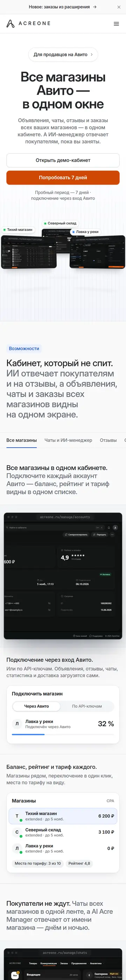The height and width of the screenshot is (980, 126).
Task: Click chevron in 'Для продавцов на Авито' pill
Action: 92,54
